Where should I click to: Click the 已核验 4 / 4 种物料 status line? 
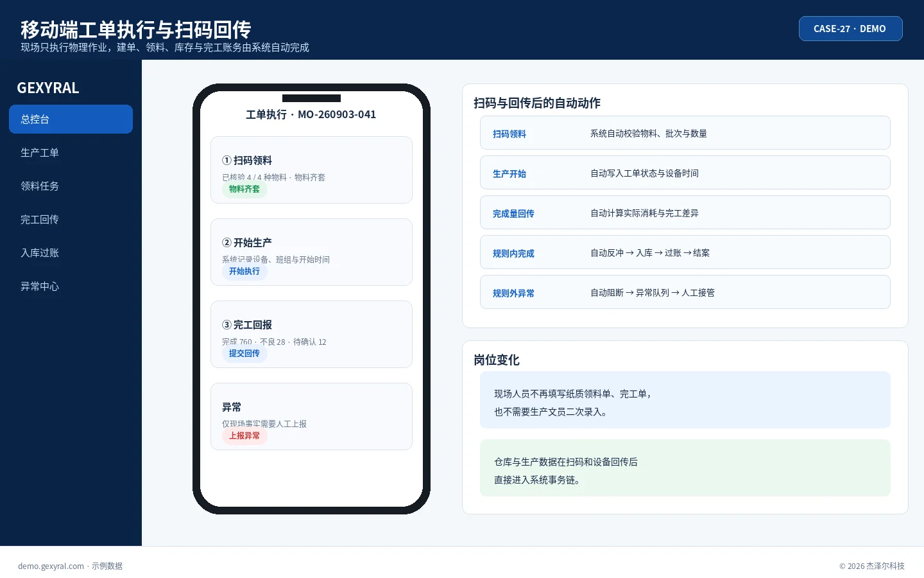[x=273, y=177]
